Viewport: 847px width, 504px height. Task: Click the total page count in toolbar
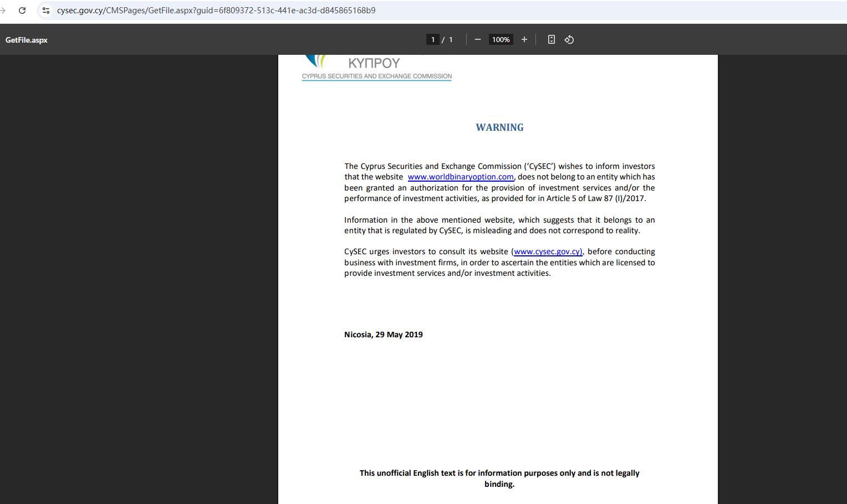pyautogui.click(x=451, y=39)
